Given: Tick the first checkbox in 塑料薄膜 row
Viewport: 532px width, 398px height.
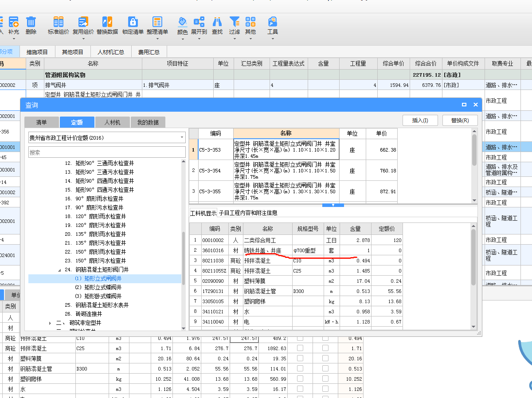Looking at the screenshot, I should tap(300, 359).
